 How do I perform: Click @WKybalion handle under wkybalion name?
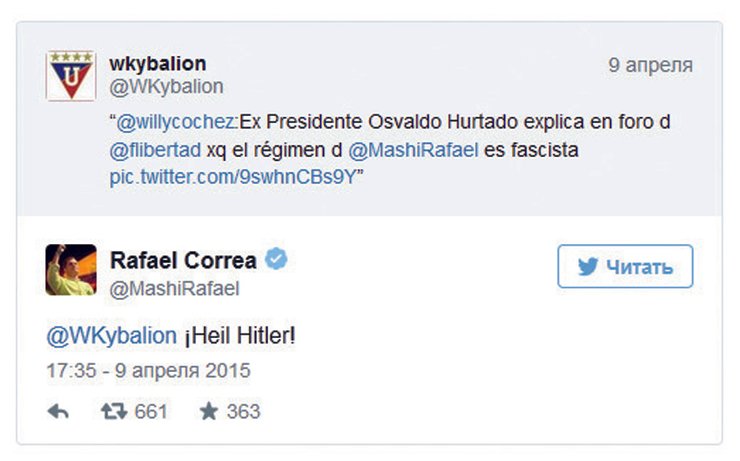coord(166,87)
